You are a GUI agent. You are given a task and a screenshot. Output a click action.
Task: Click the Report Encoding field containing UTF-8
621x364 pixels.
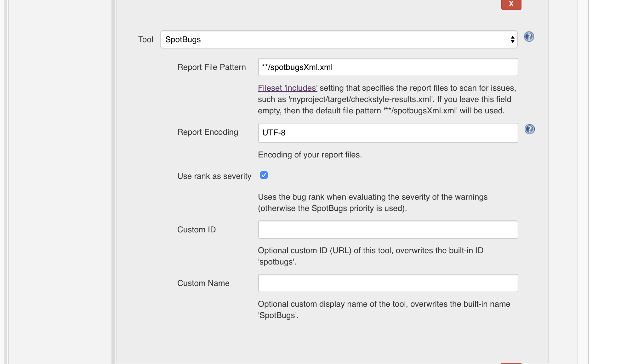coord(388,133)
